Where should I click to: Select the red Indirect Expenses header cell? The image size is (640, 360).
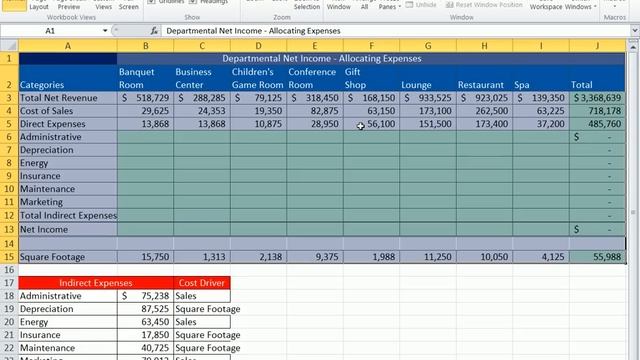pos(96,283)
